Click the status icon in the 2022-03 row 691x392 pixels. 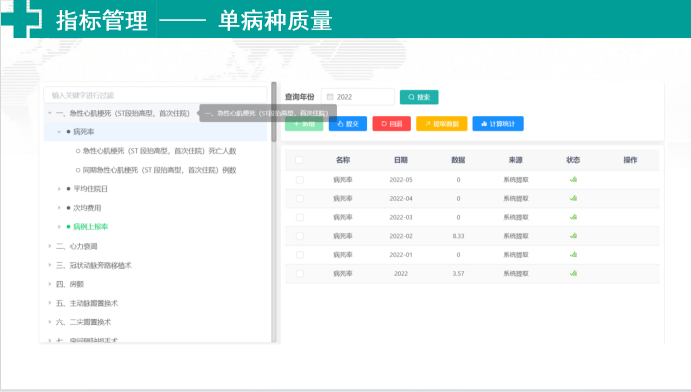(x=573, y=217)
